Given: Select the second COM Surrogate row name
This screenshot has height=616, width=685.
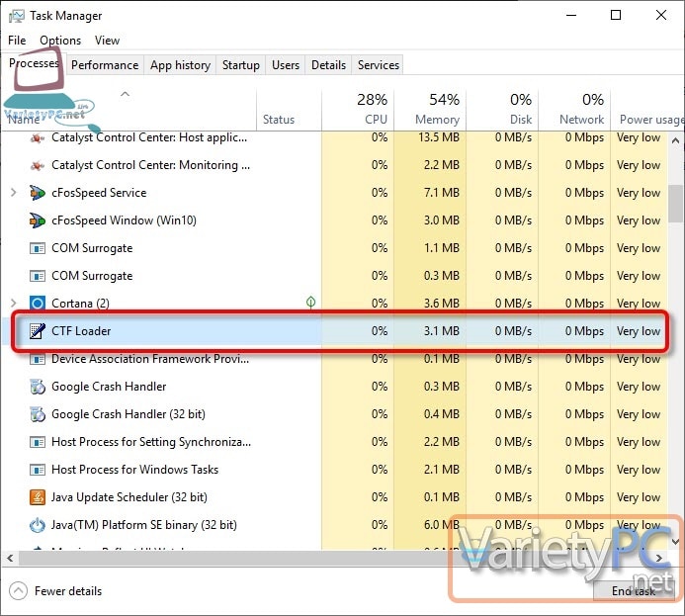Looking at the screenshot, I should (x=92, y=276).
